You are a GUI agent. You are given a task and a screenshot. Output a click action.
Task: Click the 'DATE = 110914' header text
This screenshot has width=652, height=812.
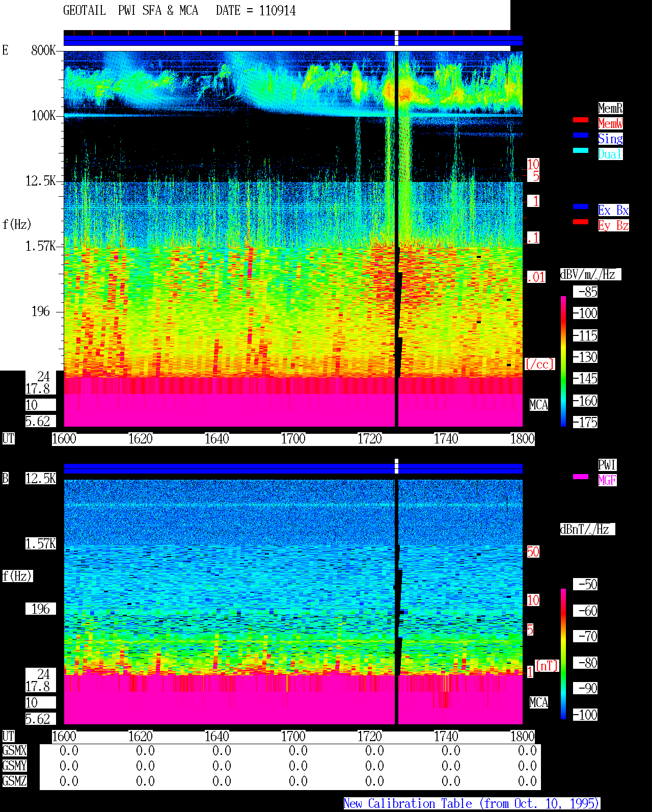tap(256, 11)
